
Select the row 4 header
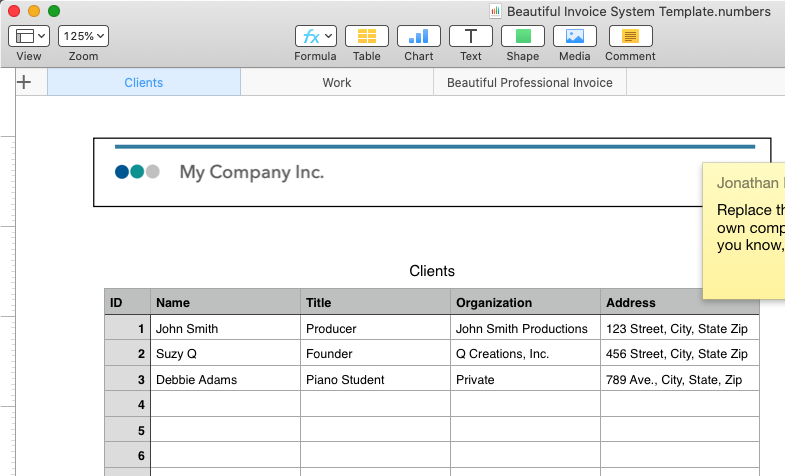(127, 405)
